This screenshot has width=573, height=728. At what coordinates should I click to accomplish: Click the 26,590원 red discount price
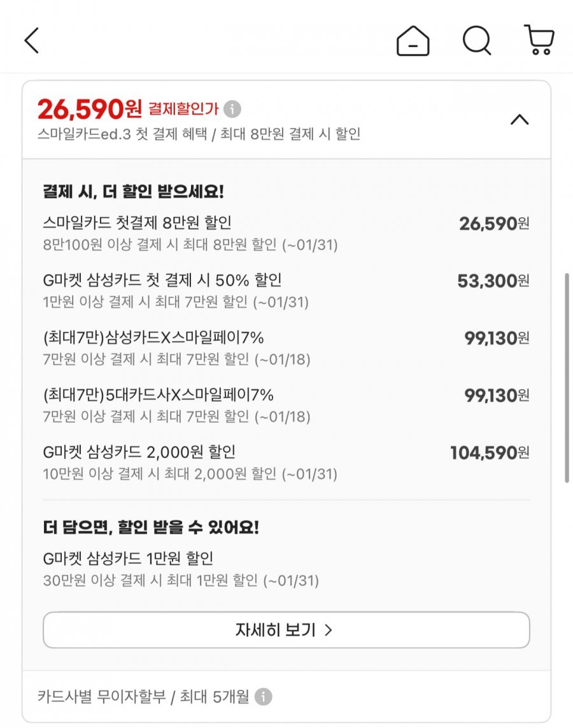coord(89,110)
